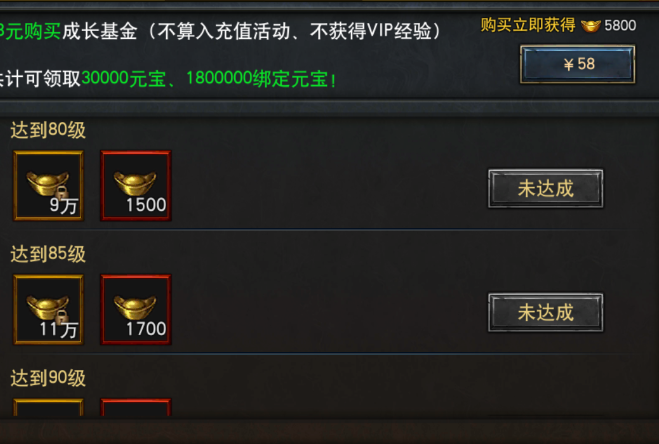Click the 达到85级 label
Viewport: 659px width, 444px height.
[48, 254]
